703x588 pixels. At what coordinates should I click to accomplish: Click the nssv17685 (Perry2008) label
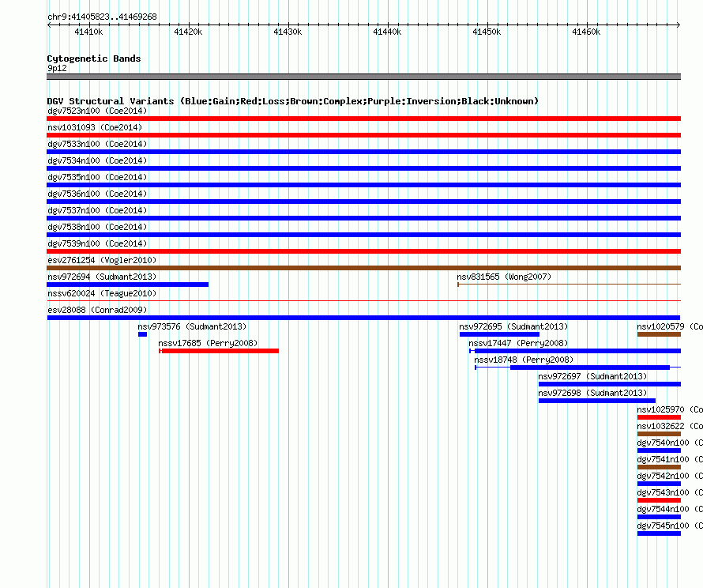pyautogui.click(x=208, y=343)
